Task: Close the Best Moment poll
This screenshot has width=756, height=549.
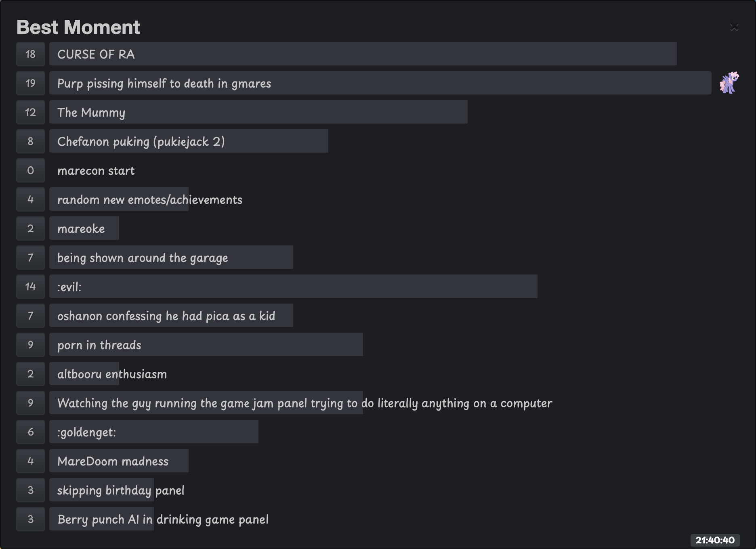Action: 734,27
